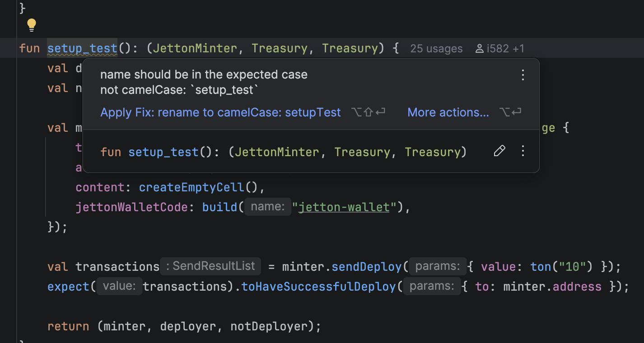The image size is (644, 343).
Task: Click the return keyword in the last statement
Action: coord(68,326)
